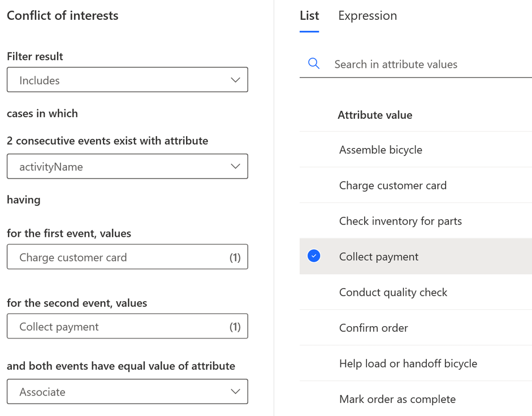
Task: Select the List tab
Action: pos(309,16)
